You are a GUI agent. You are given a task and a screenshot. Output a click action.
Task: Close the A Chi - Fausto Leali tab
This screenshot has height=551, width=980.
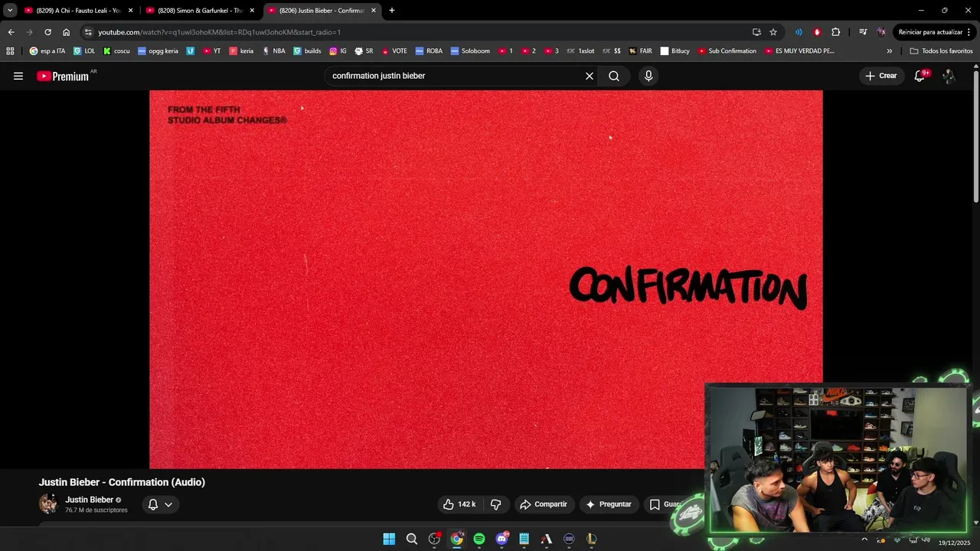[130, 11]
